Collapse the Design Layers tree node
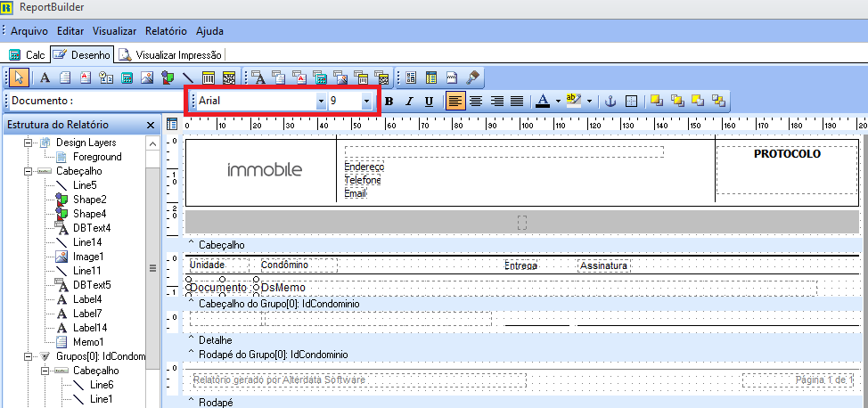 [x=27, y=143]
